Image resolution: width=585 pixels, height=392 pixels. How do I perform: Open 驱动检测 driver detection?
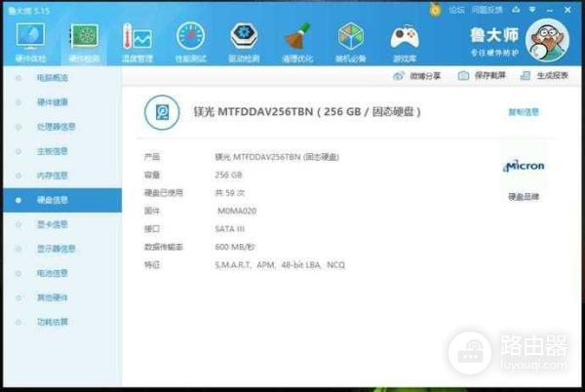[244, 42]
